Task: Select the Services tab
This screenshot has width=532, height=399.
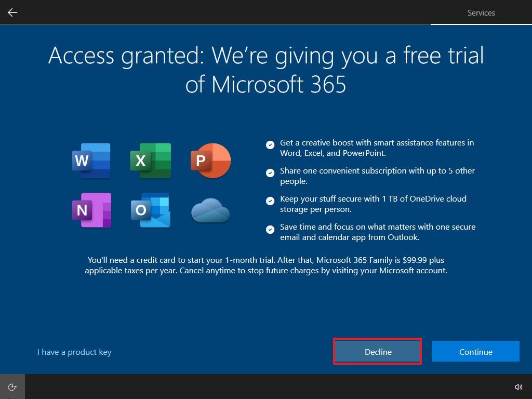Action: tap(481, 13)
